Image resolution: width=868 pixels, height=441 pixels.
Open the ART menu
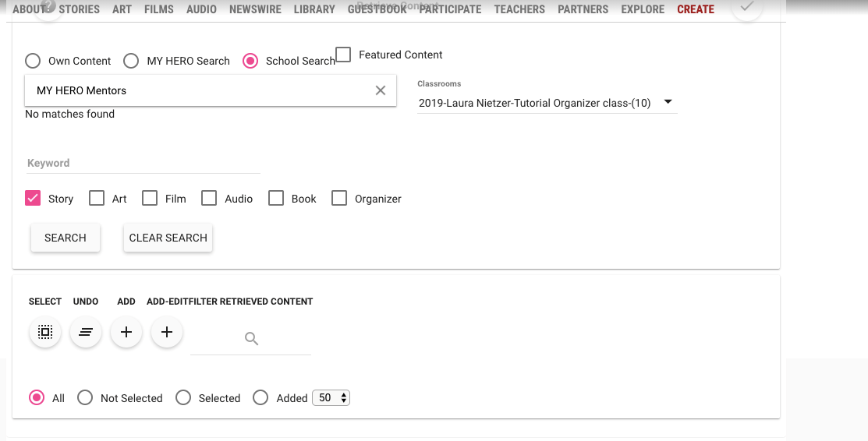click(122, 9)
